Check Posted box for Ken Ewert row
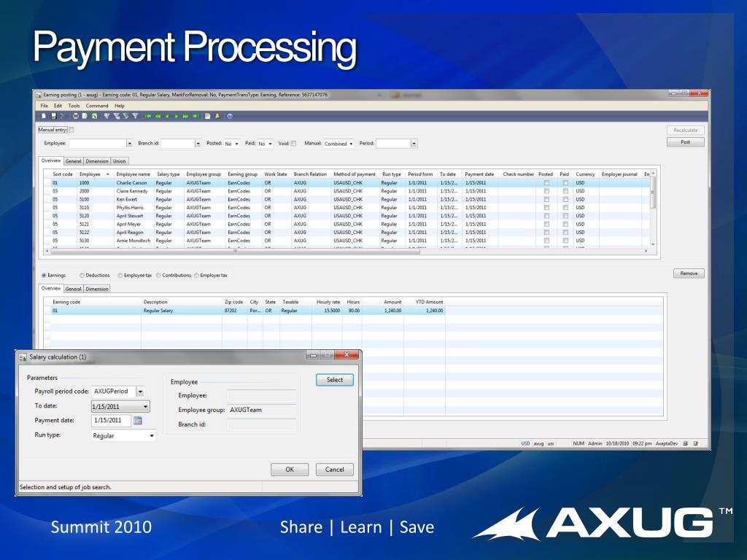Viewport: 747px width, 560px height. (x=546, y=200)
